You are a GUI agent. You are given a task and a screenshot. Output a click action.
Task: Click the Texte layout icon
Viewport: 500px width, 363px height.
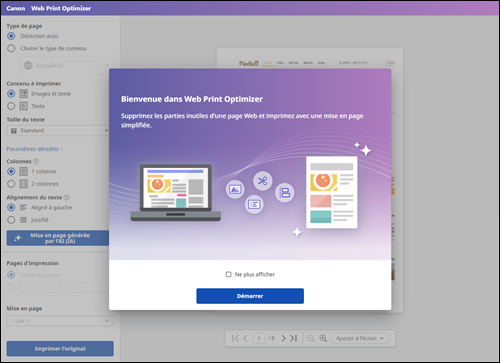[x=24, y=106]
